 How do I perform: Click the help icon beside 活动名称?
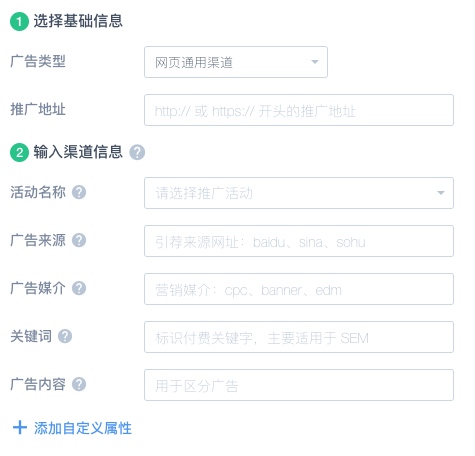[79, 192]
